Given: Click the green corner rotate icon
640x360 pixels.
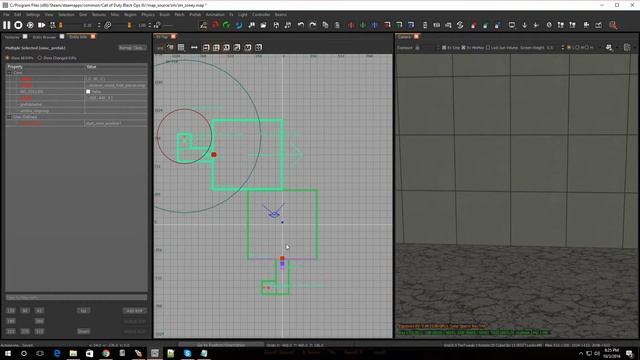Looking at the screenshot, I should tap(399, 25).
